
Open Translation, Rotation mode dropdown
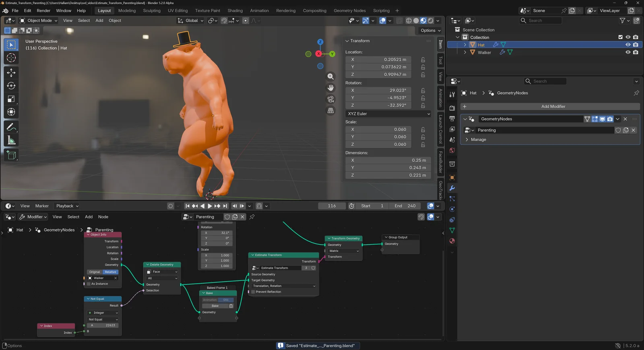click(x=284, y=286)
